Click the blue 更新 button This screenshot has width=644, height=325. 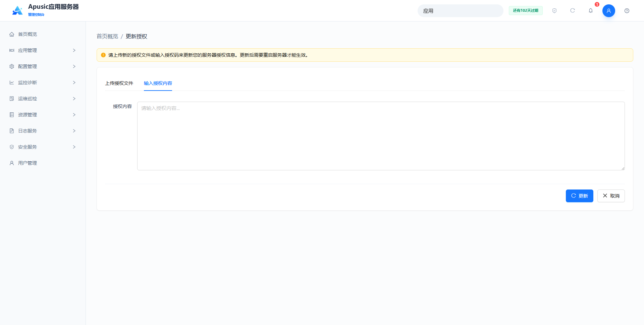tap(580, 196)
